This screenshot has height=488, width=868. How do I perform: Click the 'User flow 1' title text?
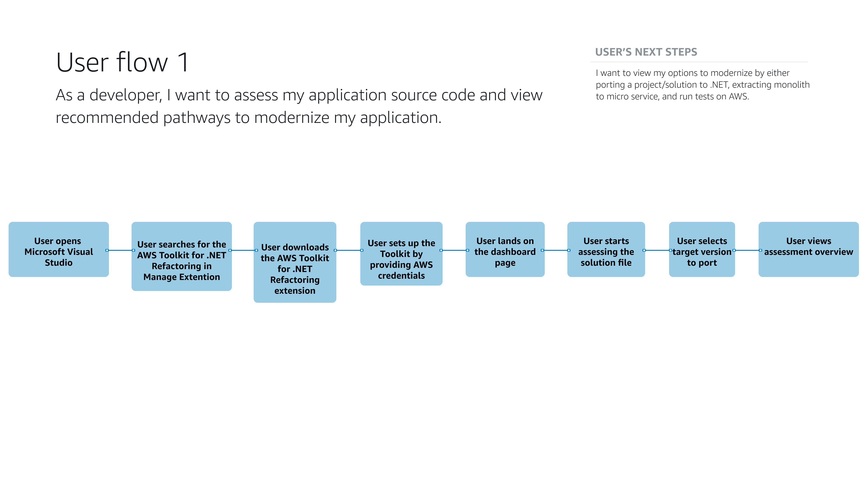coord(123,63)
